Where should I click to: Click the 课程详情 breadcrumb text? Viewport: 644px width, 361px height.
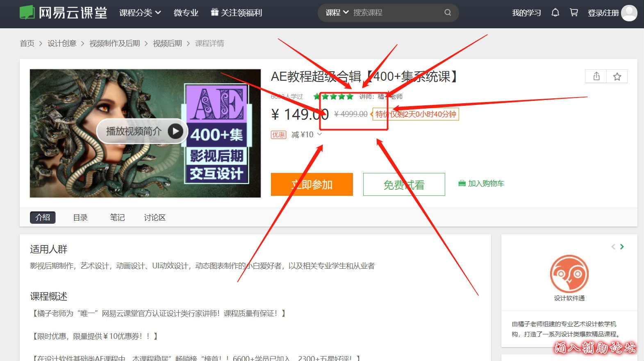209,43
